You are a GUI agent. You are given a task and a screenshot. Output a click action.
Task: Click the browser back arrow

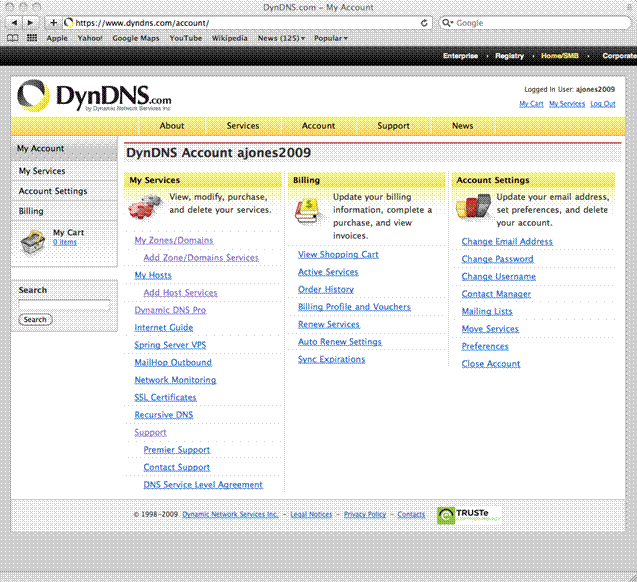14,23
